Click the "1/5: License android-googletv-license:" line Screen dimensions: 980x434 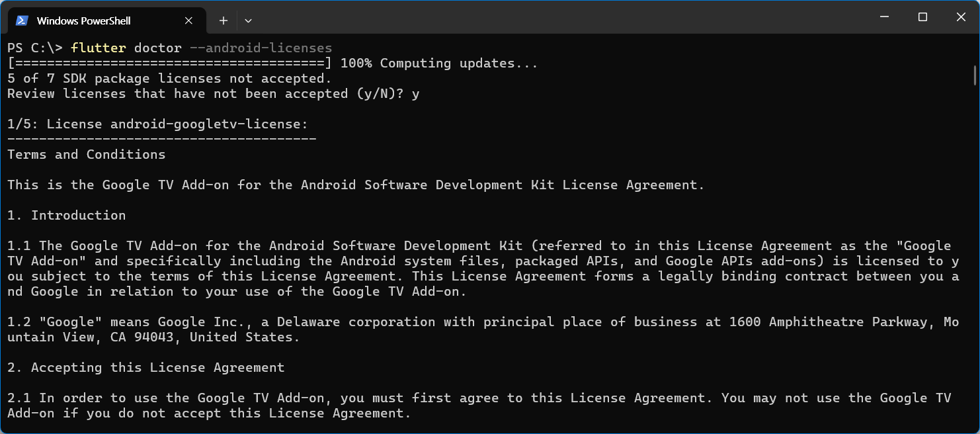click(157, 124)
